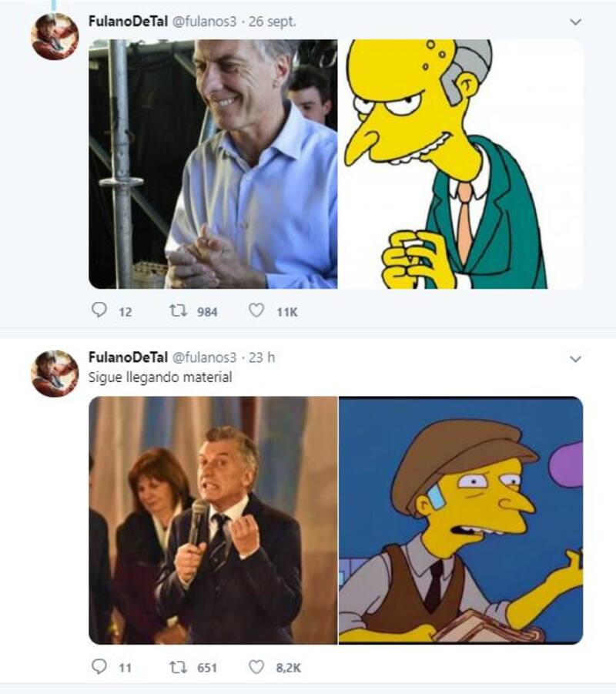The width and height of the screenshot is (616, 694).
Task: Reply to the "Sigue llegando material" tweet
Action: click(x=99, y=667)
